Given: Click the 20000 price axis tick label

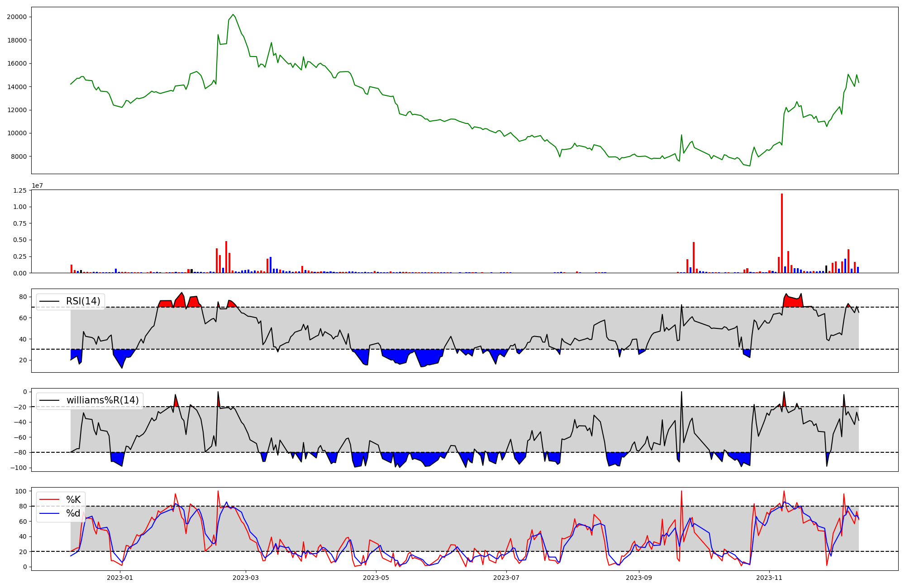Looking at the screenshot, I should (17, 17).
